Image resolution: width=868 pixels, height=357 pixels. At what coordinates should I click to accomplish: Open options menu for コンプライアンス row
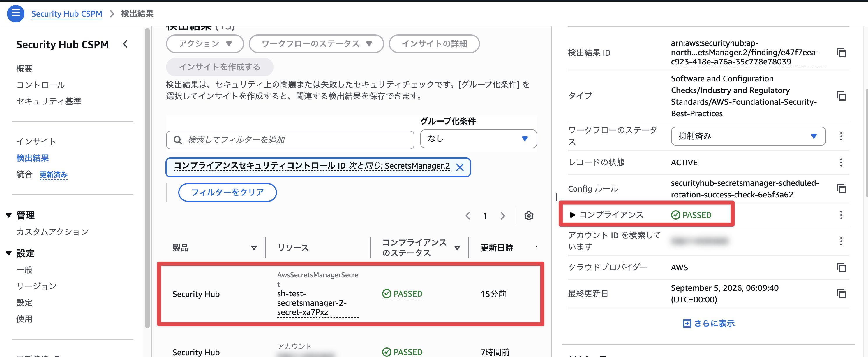pyautogui.click(x=841, y=215)
